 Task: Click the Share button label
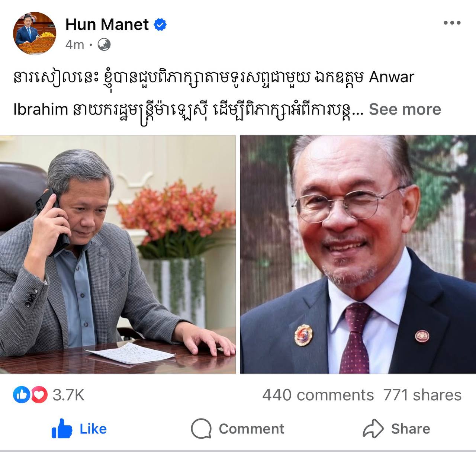pyautogui.click(x=411, y=429)
